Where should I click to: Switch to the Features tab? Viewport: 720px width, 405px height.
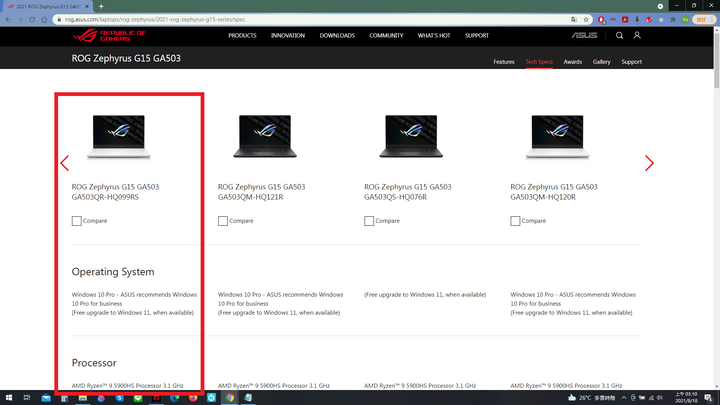tap(504, 62)
